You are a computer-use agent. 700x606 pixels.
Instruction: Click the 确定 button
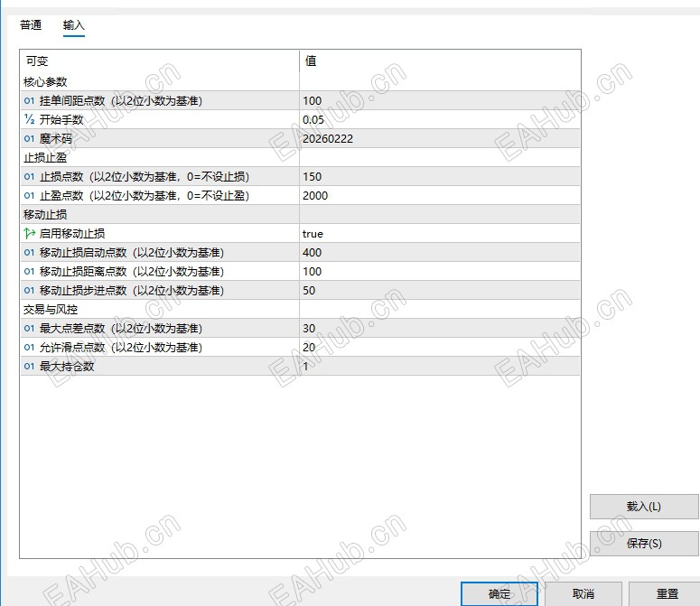tap(499, 594)
